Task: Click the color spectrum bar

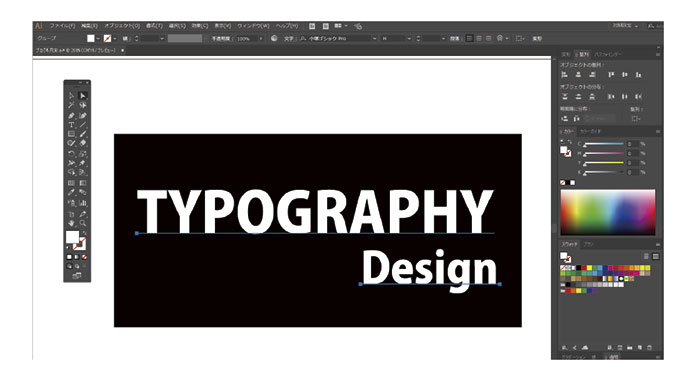Action: (x=608, y=212)
